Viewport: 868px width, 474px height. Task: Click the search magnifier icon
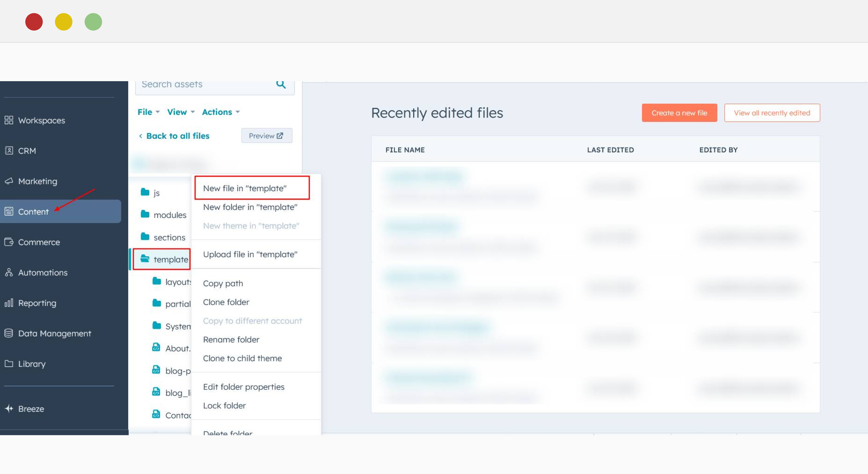(281, 84)
